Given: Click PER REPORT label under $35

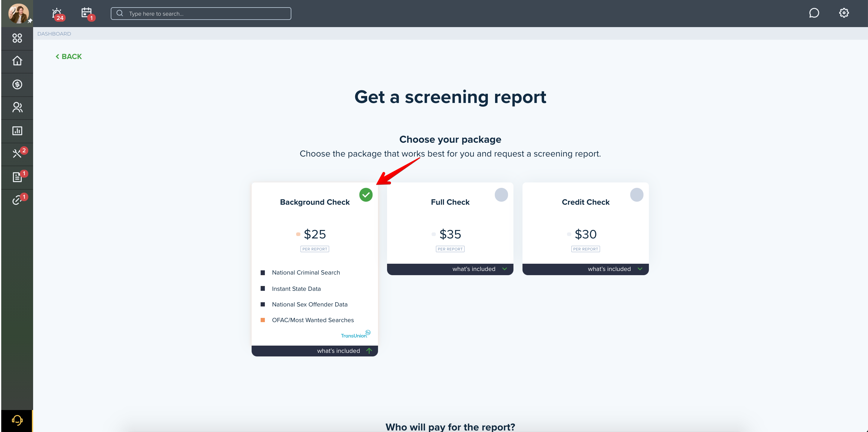Looking at the screenshot, I should pyautogui.click(x=450, y=249).
